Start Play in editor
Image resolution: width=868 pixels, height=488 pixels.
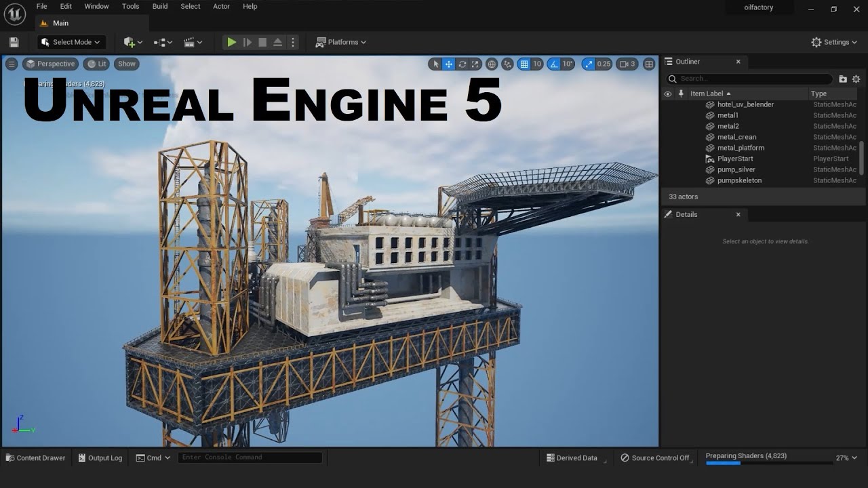232,42
